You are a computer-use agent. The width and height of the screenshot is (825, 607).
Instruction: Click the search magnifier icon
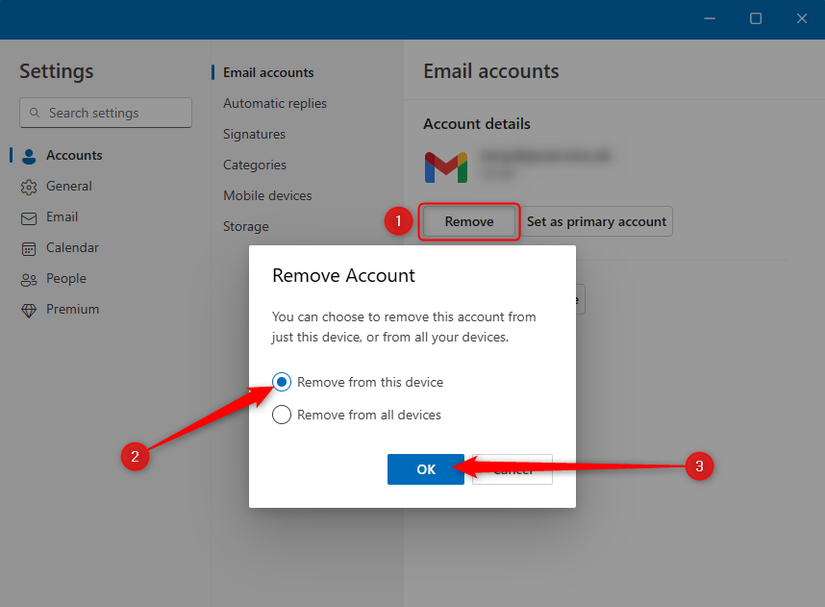(x=35, y=113)
